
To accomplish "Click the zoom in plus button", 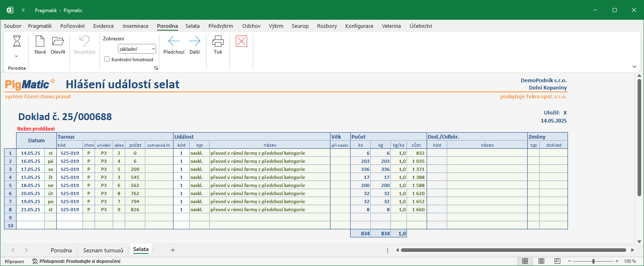I will (617, 261).
